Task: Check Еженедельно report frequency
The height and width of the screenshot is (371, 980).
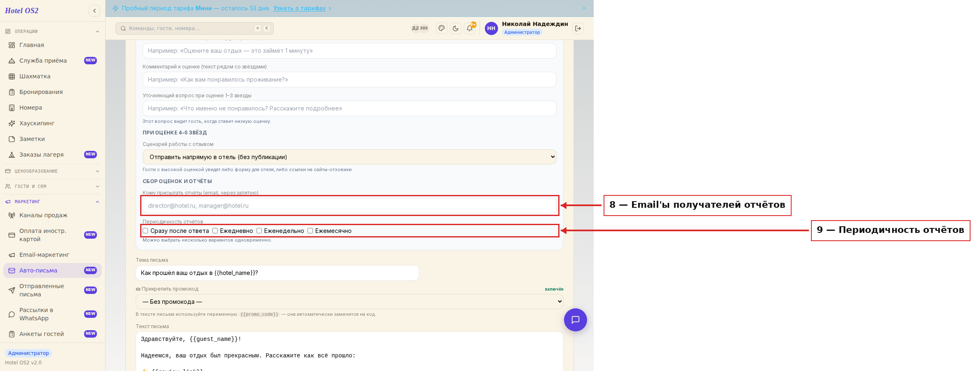Action: click(x=259, y=231)
